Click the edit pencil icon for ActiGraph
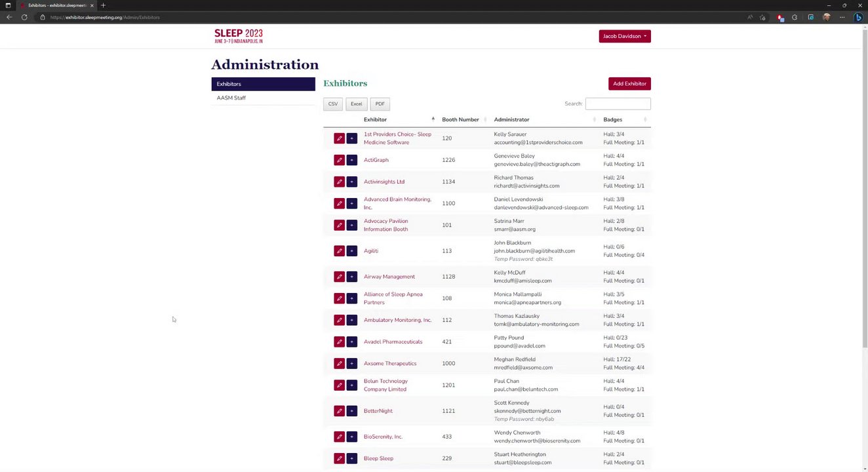868x472 pixels. pos(339,160)
